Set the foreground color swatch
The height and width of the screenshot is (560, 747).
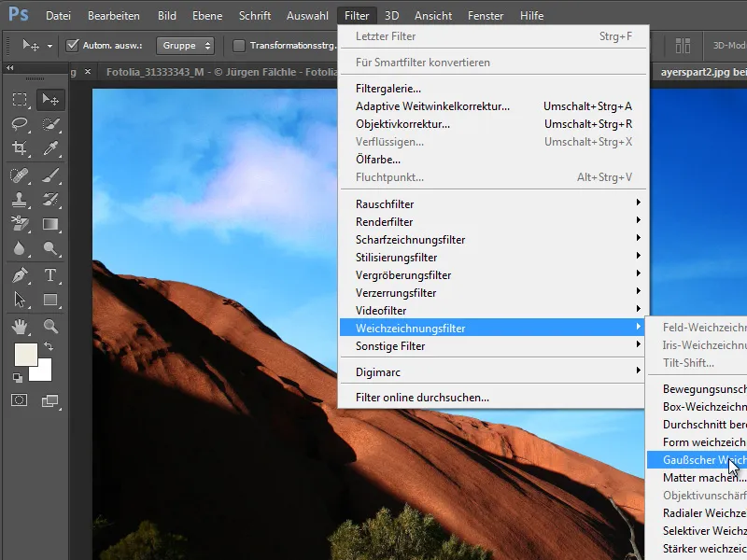(26, 355)
